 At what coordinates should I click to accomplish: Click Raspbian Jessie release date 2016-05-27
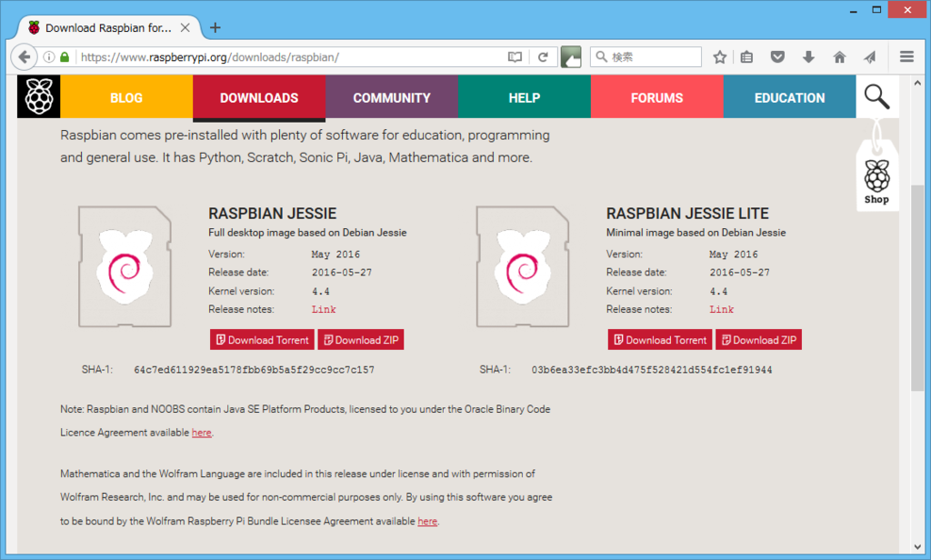(342, 273)
